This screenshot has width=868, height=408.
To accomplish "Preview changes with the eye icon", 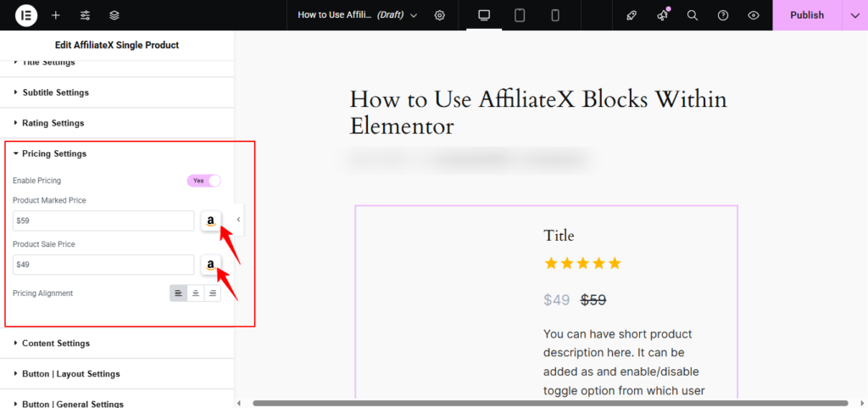I will click(x=754, y=15).
